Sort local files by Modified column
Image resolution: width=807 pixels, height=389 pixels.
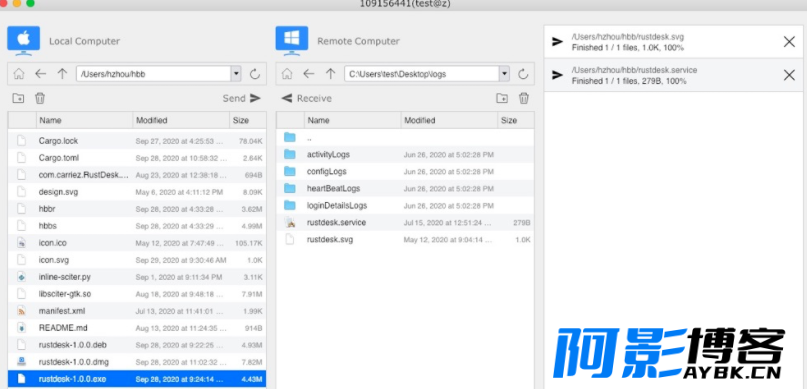click(x=181, y=120)
